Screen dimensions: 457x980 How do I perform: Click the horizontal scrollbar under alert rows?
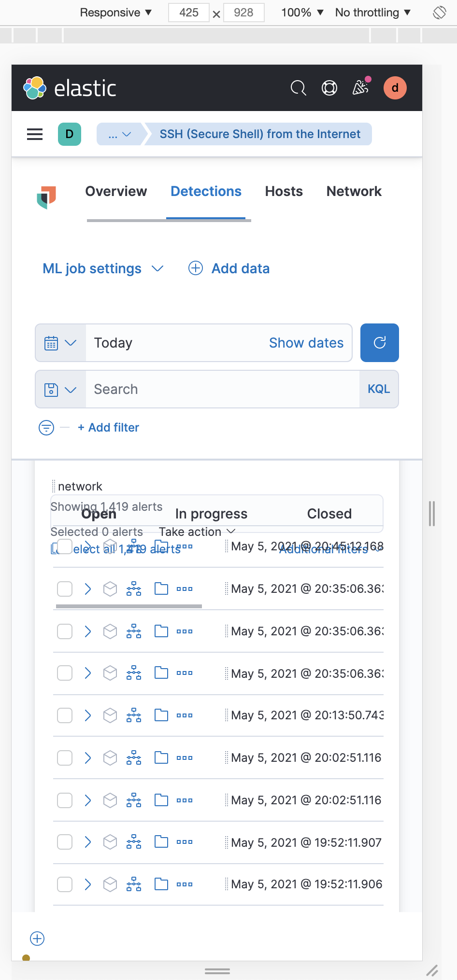(129, 606)
